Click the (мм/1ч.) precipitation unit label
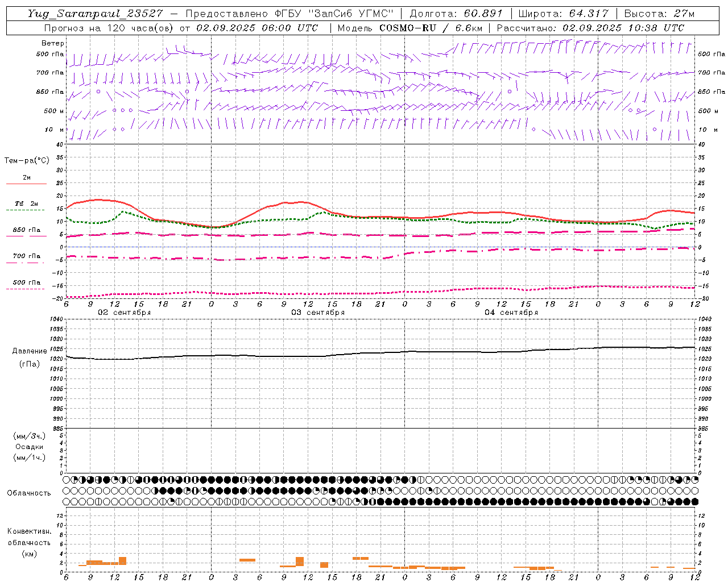The width and height of the screenshot is (728, 582). click(30, 458)
